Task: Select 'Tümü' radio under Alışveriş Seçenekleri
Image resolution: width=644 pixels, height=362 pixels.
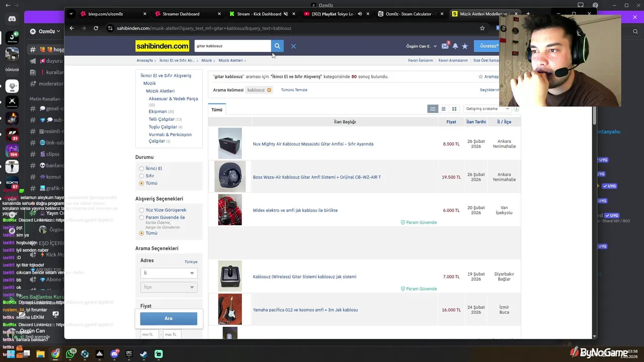Action: tap(141, 233)
